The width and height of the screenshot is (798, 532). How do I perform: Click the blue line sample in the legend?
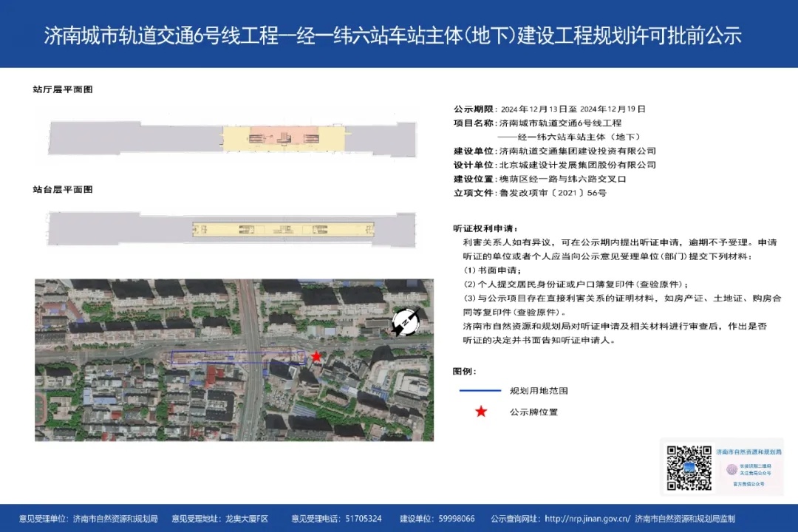click(x=481, y=390)
